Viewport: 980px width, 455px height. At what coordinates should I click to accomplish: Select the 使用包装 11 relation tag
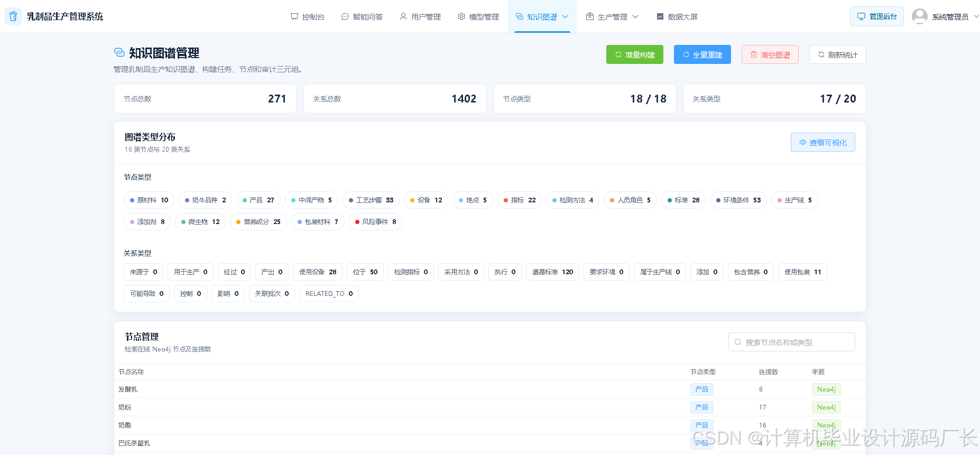coord(803,272)
